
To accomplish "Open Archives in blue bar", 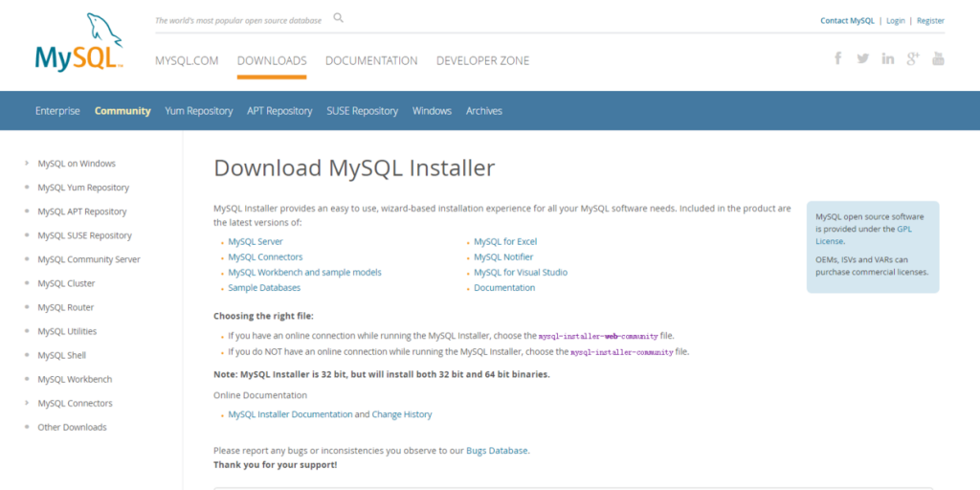I will (x=483, y=111).
